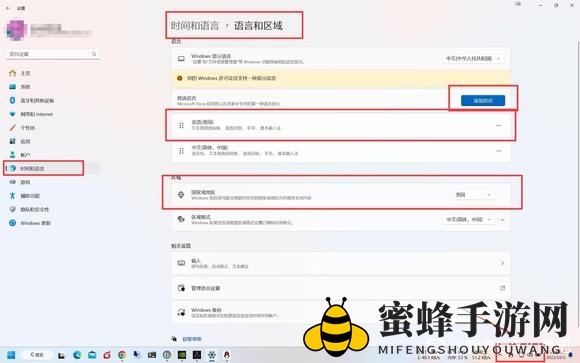
Task: Open Microsoft Edge from taskbar
Action: point(77,355)
